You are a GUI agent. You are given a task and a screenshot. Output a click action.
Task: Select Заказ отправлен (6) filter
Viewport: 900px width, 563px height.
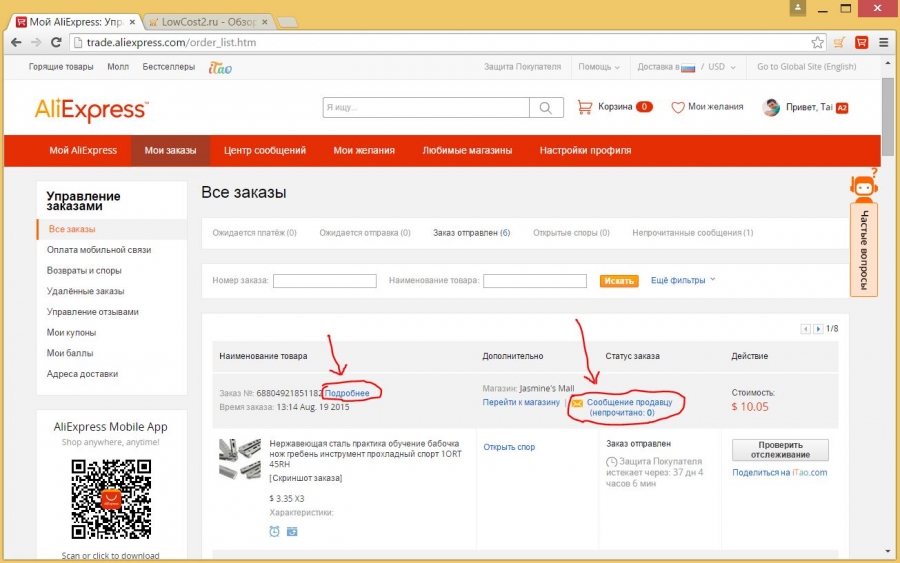[471, 233]
